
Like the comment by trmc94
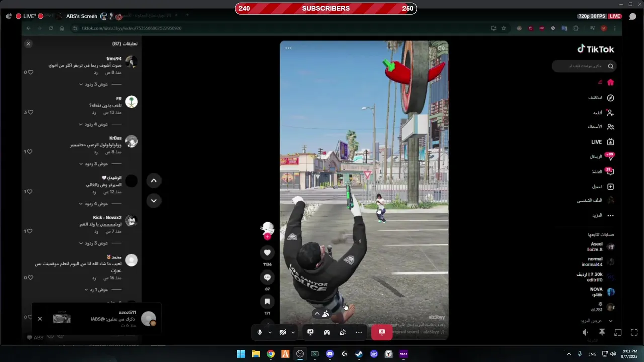(x=30, y=72)
